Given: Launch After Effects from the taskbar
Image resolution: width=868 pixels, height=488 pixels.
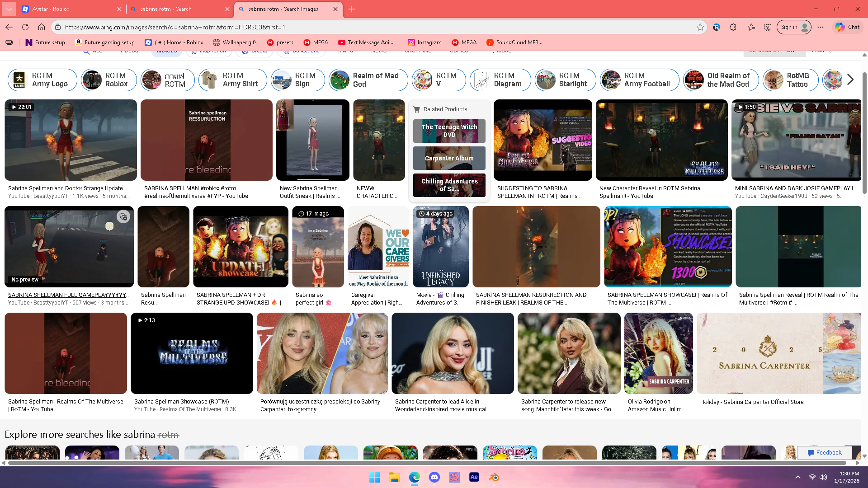Looking at the screenshot, I should [x=474, y=477].
